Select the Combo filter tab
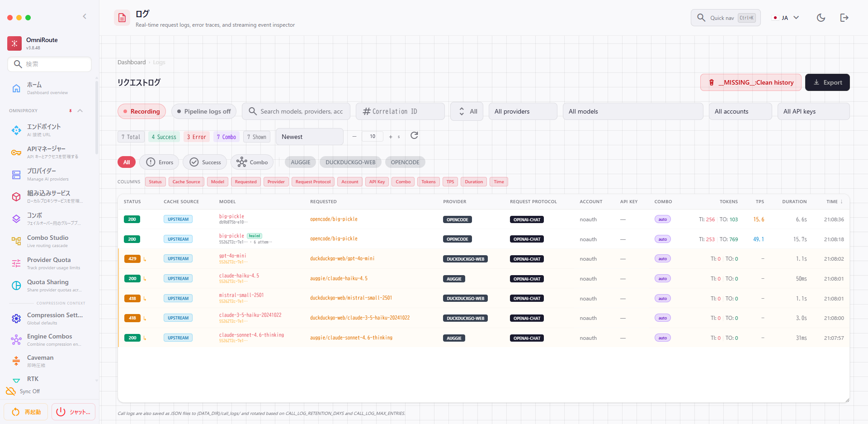 252,162
